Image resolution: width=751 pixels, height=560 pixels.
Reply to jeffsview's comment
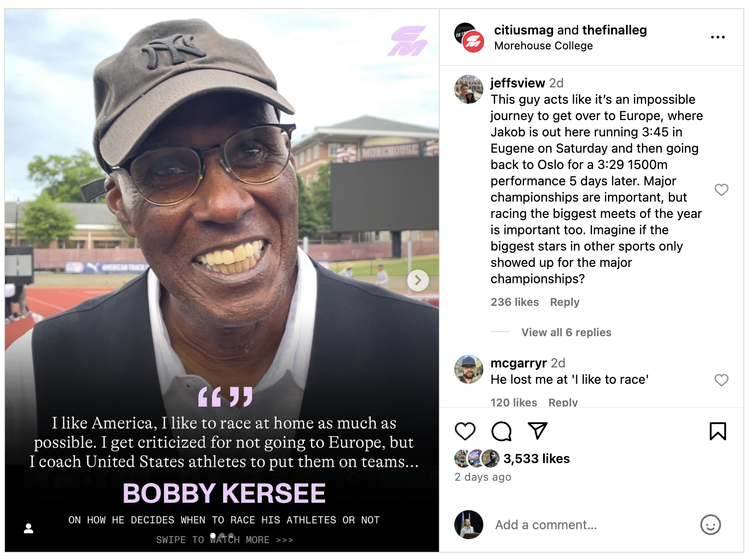(564, 302)
